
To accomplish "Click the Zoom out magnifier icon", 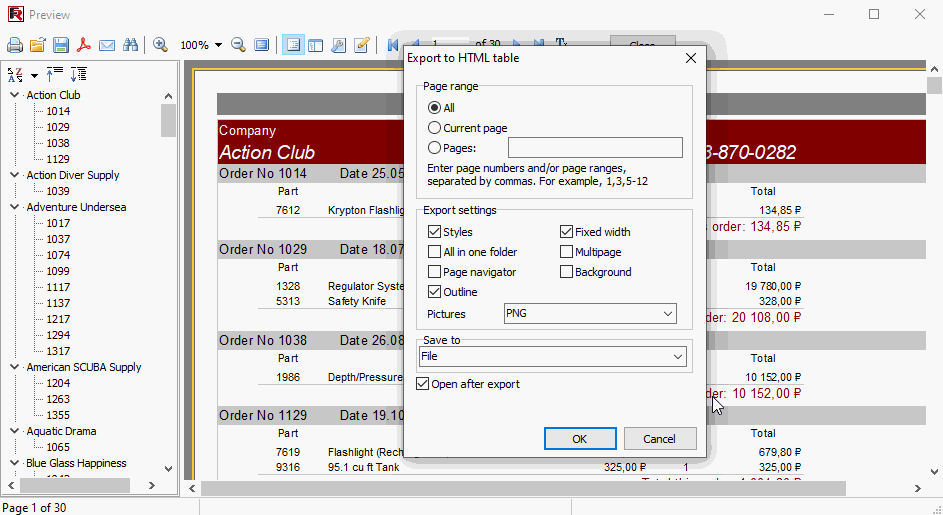I will point(239,45).
